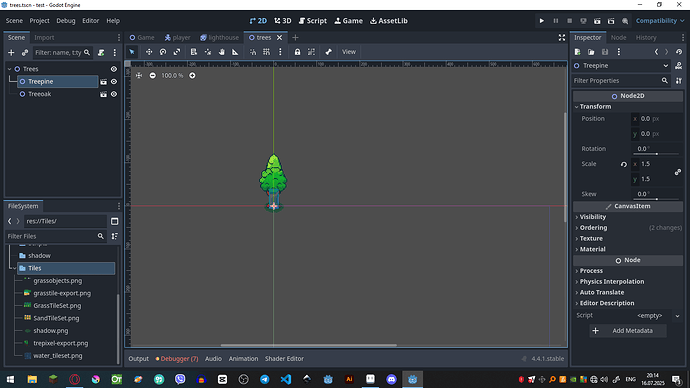Lock the selected node with padlock icon
The height and width of the screenshot is (388, 690).
coord(297,52)
